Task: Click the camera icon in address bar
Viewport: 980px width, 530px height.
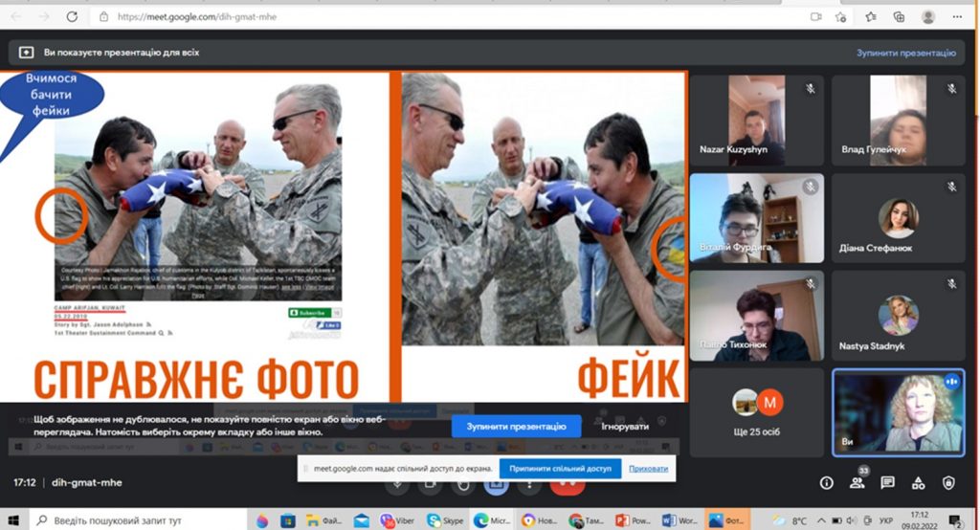Action: [x=816, y=16]
